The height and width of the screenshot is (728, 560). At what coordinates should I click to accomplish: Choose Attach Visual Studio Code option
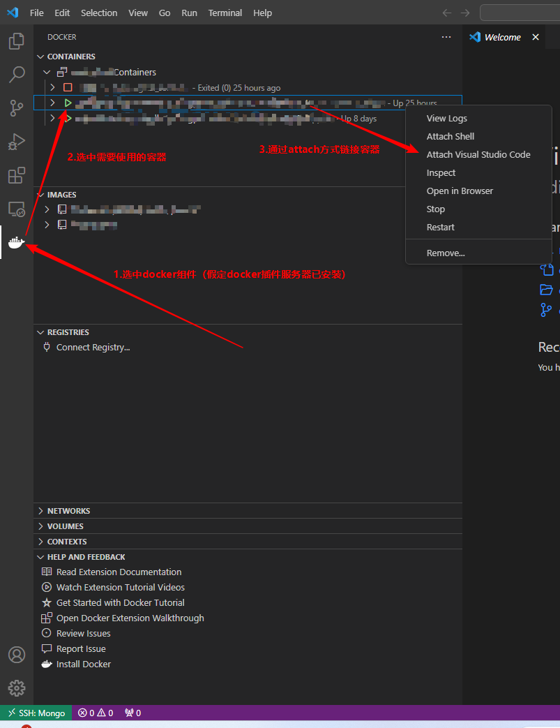pos(478,155)
